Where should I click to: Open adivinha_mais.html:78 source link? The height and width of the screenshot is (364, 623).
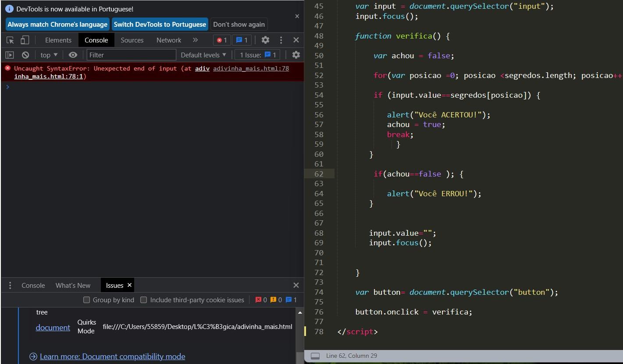click(x=251, y=68)
